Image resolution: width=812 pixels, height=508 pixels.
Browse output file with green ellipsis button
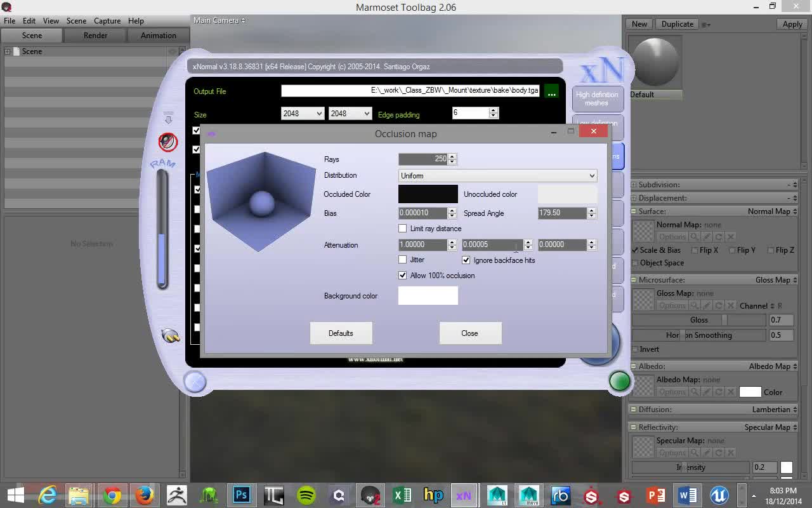pyautogui.click(x=551, y=91)
